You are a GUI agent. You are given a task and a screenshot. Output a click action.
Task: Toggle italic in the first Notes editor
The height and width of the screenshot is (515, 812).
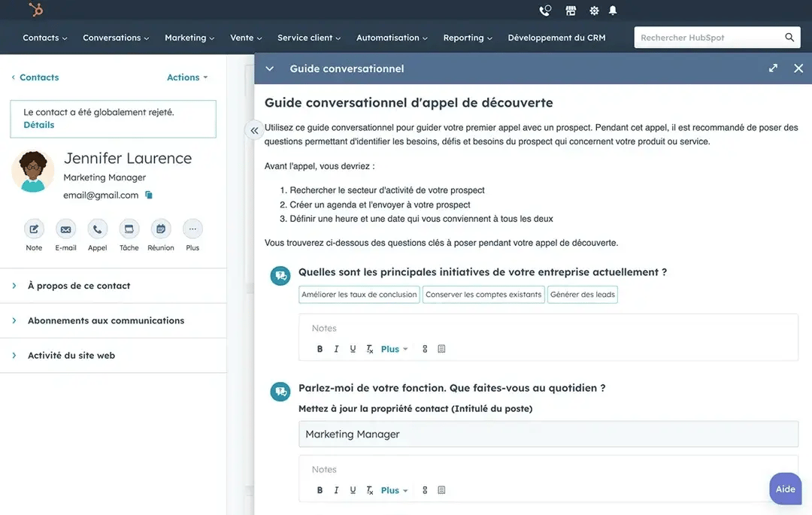pyautogui.click(x=336, y=349)
